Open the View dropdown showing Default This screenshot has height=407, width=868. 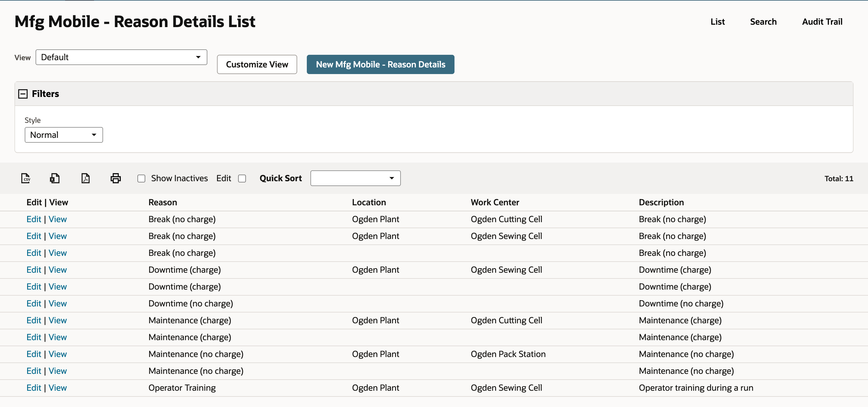pos(121,57)
